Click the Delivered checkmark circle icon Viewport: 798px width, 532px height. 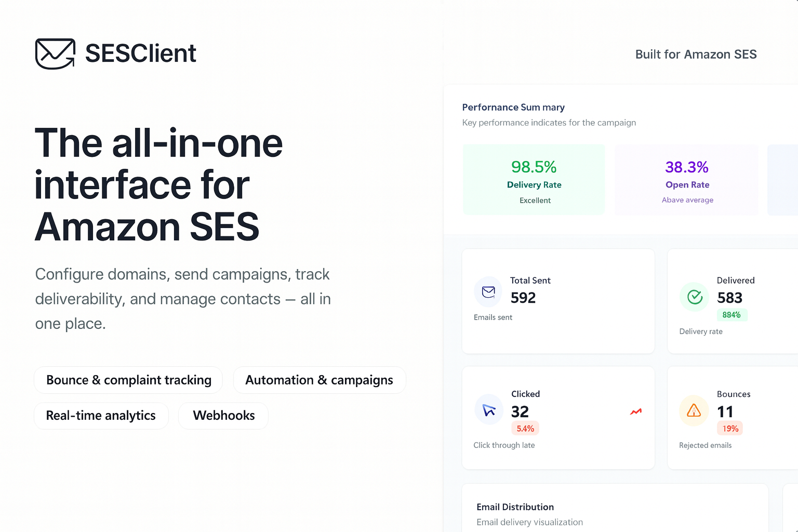click(695, 297)
